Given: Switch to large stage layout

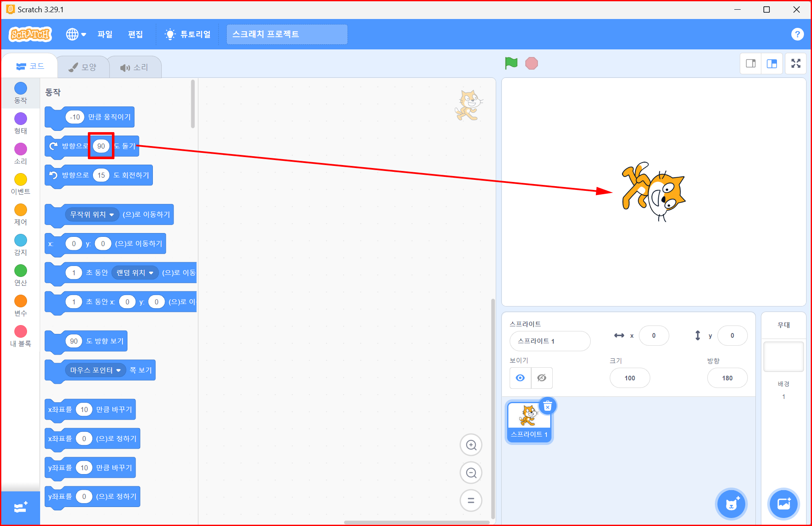Looking at the screenshot, I should pyautogui.click(x=772, y=63).
